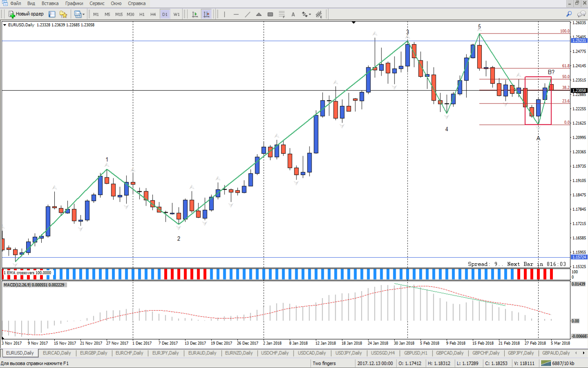Click the current price label 1.23058
The image size is (588, 368).
579,90
